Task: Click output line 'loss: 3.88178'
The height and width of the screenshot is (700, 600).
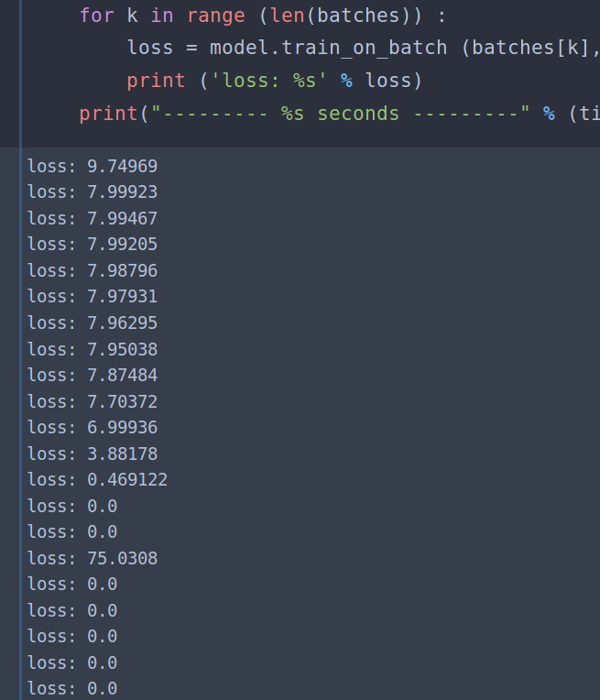Action: tap(92, 454)
